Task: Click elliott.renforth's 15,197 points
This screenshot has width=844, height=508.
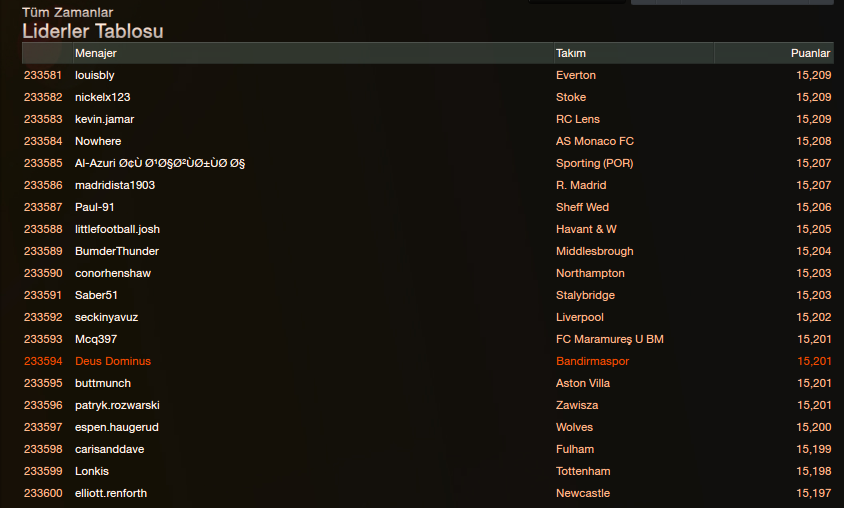Action: (814, 493)
